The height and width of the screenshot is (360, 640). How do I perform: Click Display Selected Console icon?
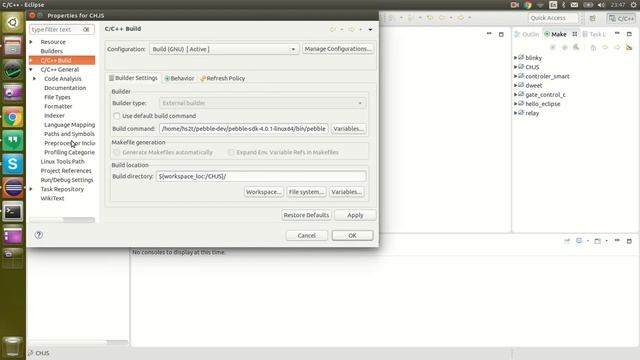pyautogui.click(x=579, y=241)
